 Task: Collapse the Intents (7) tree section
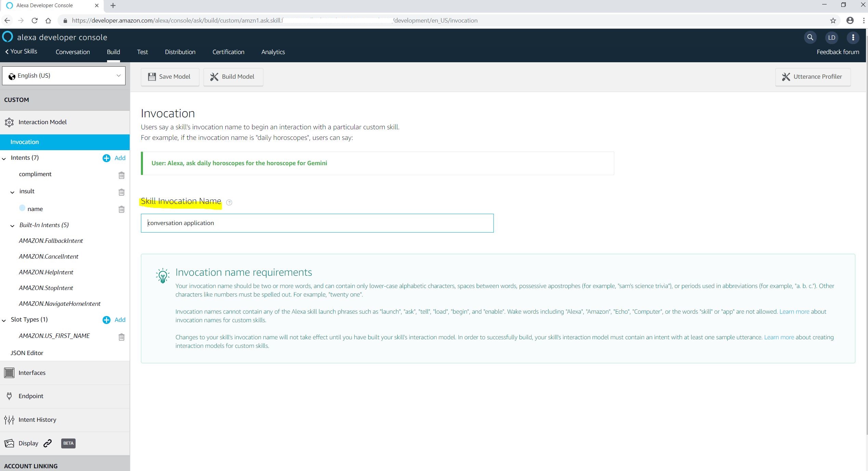pyautogui.click(x=4, y=159)
